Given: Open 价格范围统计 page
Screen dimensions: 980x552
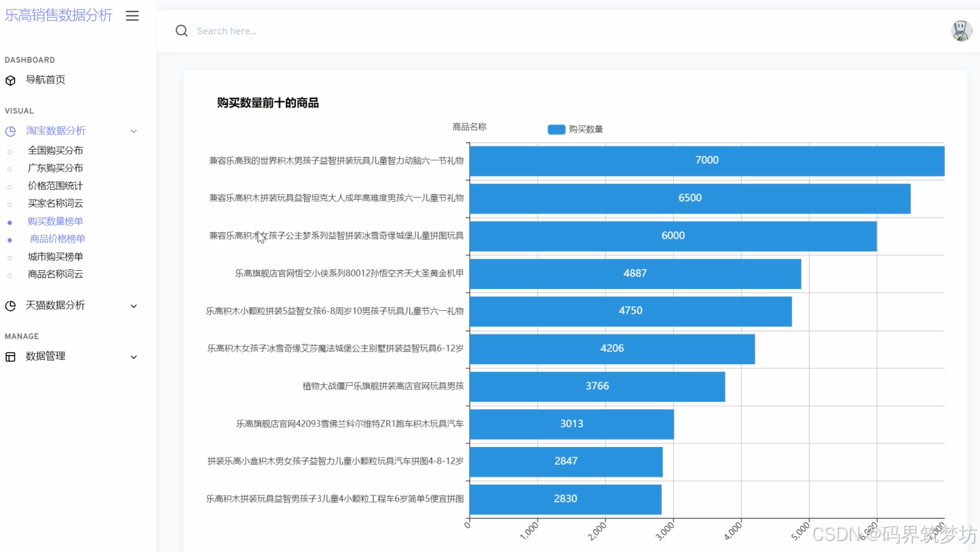Looking at the screenshot, I should click(55, 186).
